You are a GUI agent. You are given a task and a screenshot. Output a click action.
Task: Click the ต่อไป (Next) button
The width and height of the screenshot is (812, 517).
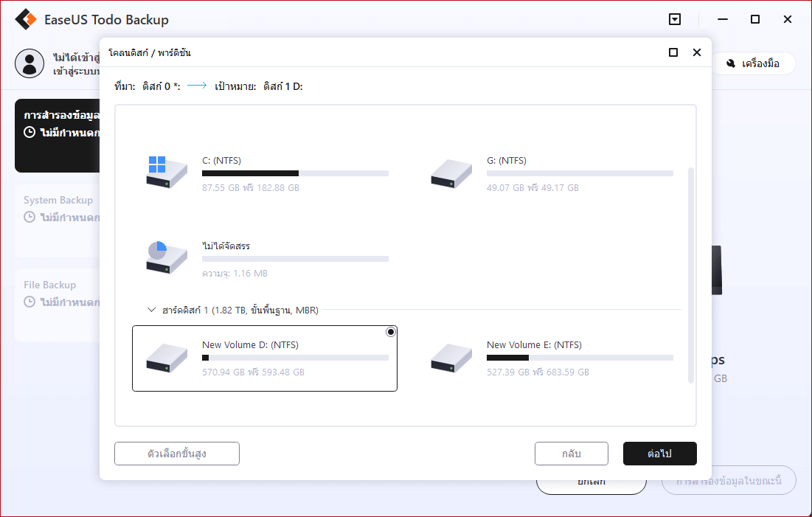tap(660, 454)
